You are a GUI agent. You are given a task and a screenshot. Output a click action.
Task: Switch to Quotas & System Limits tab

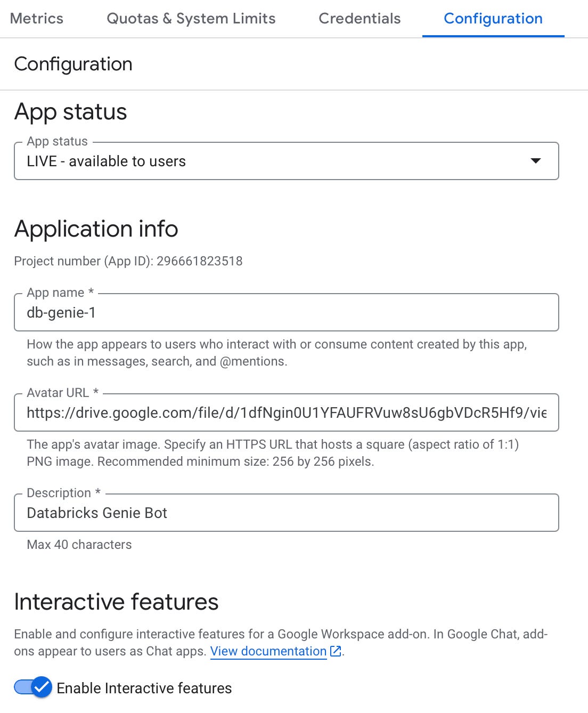pos(191,19)
